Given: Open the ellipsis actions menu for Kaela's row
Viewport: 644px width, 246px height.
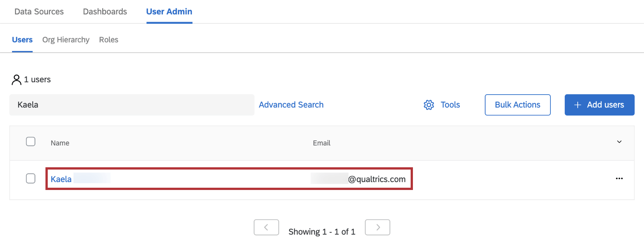Looking at the screenshot, I should 619,178.
